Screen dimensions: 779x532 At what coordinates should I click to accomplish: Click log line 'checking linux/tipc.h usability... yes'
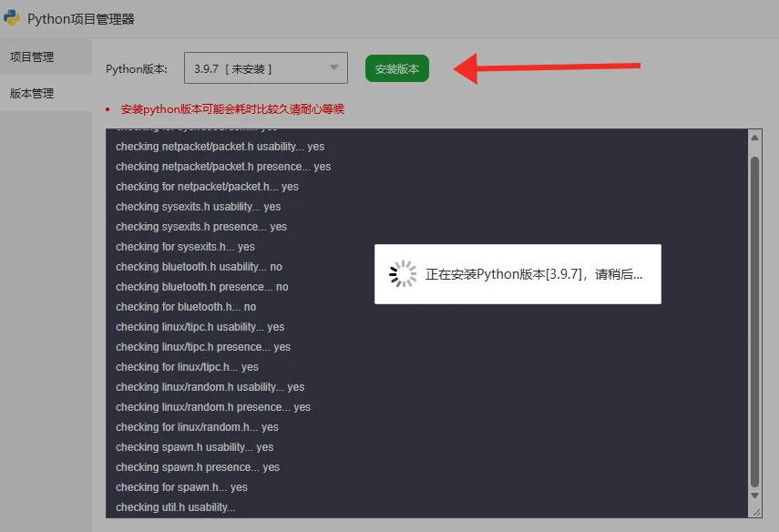coord(200,327)
